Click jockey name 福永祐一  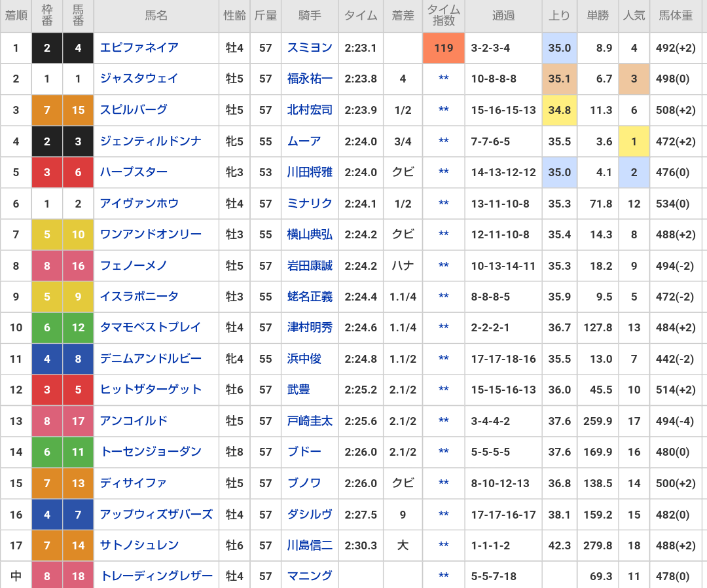point(310,79)
